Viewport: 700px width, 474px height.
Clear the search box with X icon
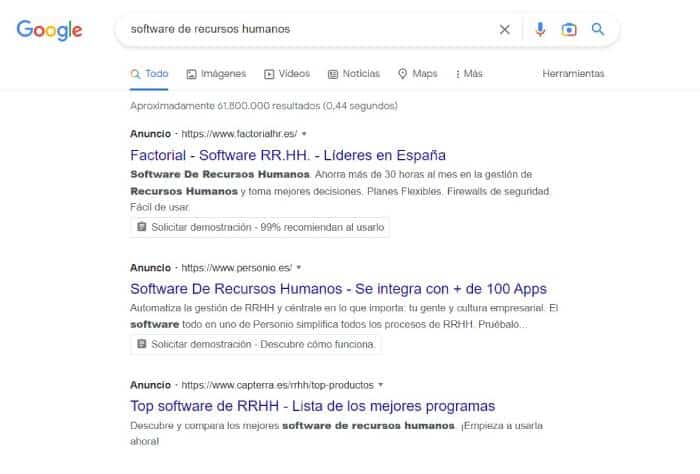coord(504,29)
